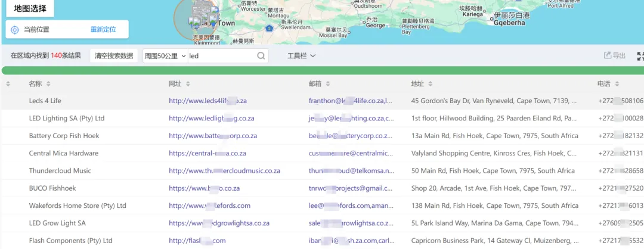Sort by the 电话 column arrows
This screenshot has height=249, width=644.
[617, 83]
